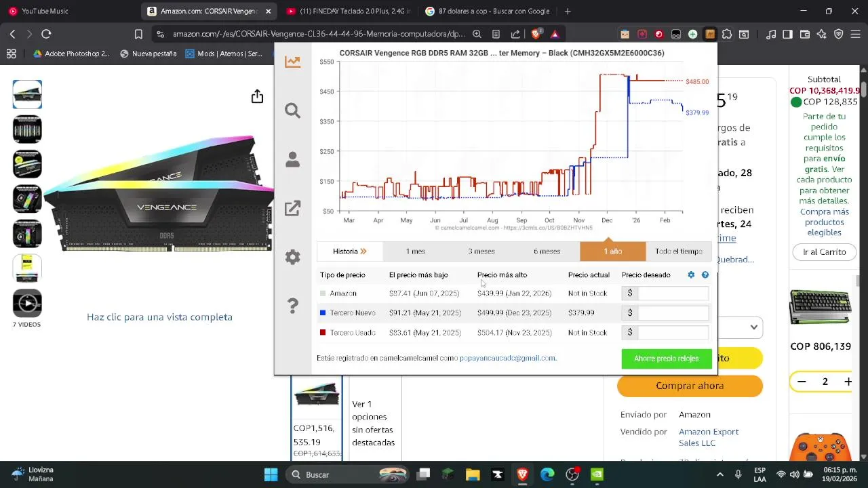This screenshot has height=488, width=868.
Task: Show hidden system tray icons chevron
Action: 719,474
